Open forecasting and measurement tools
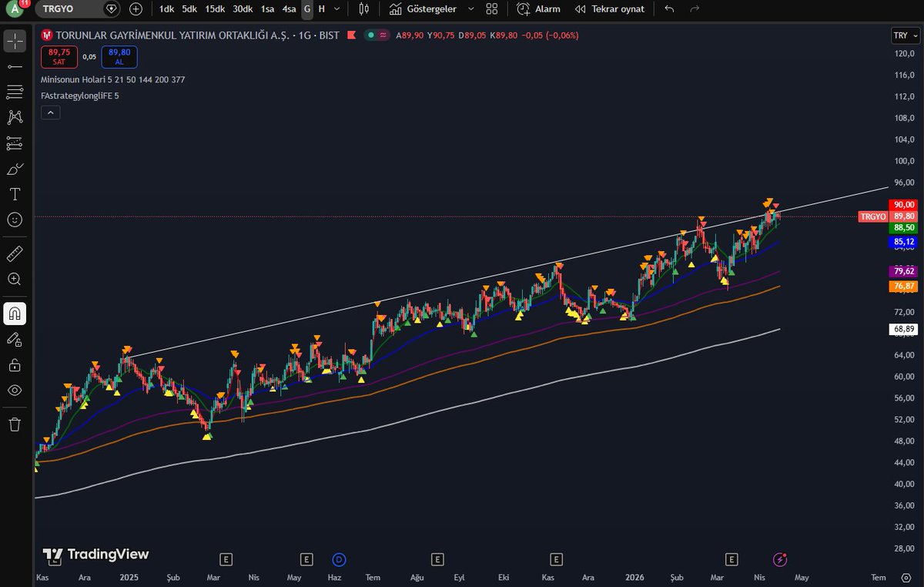This screenshot has width=924, height=587. coord(15,143)
